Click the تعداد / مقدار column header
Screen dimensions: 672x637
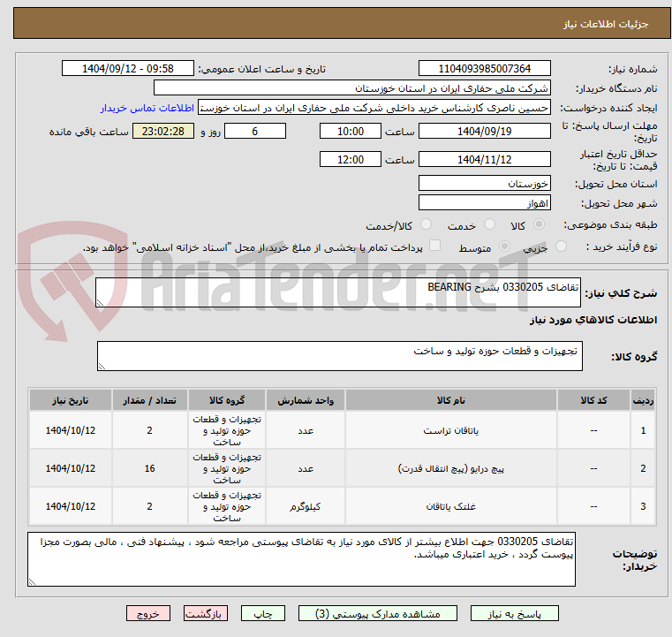coord(149,400)
